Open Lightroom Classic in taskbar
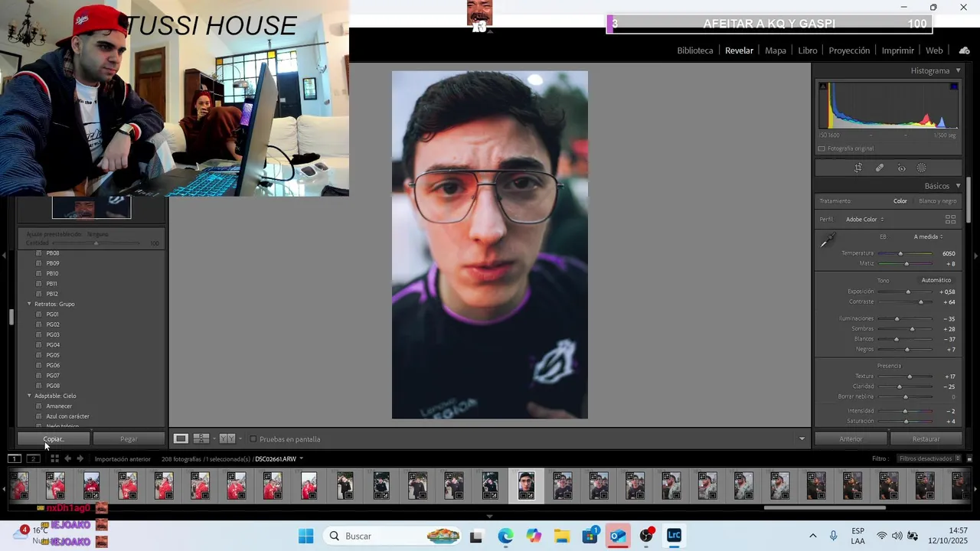Screen dimensions: 980x551 [674, 536]
